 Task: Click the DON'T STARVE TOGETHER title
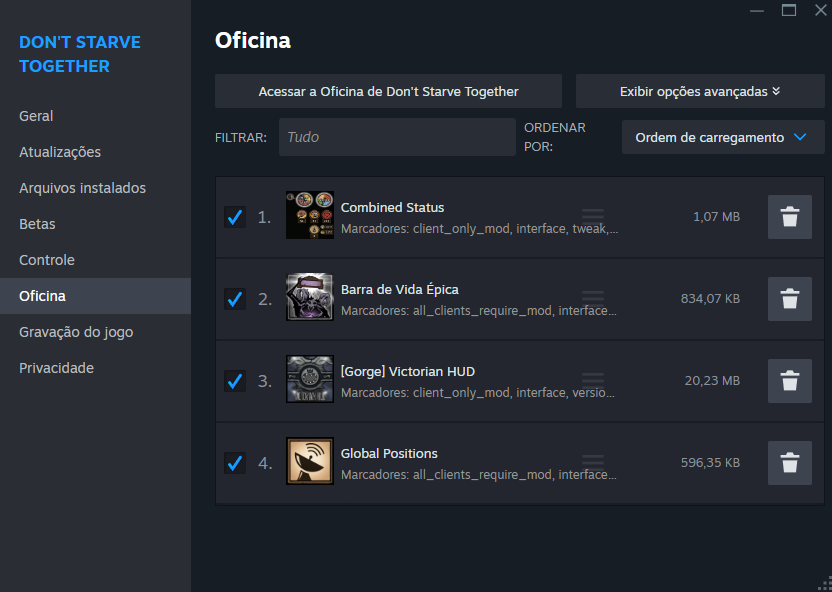[80, 54]
